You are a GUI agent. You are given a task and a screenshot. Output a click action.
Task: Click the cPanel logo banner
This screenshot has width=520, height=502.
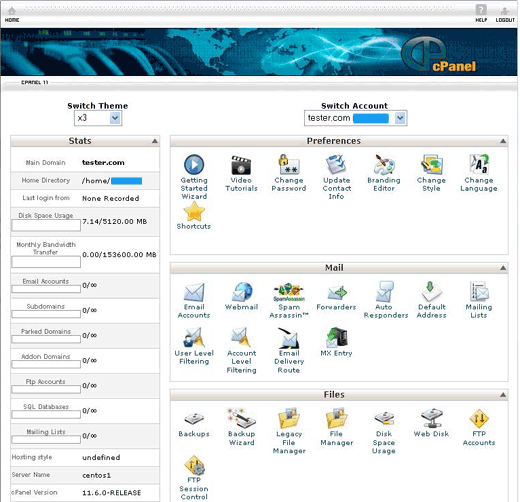(440, 54)
